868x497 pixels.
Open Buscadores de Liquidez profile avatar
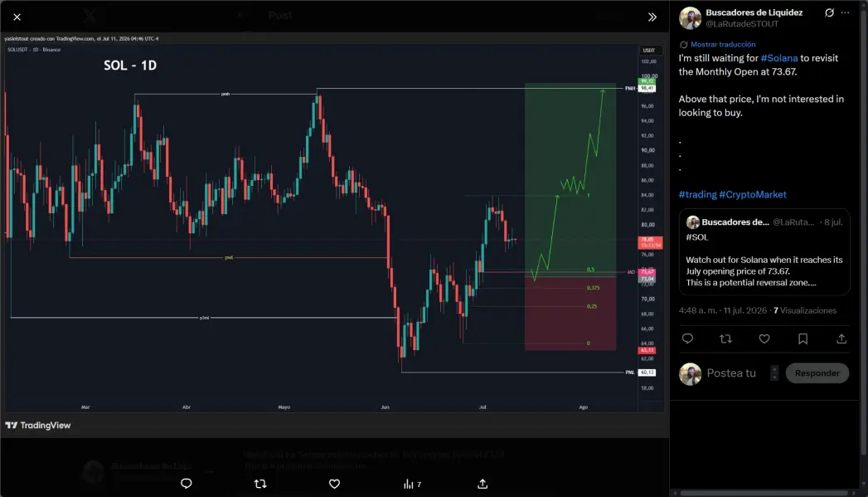coord(690,18)
